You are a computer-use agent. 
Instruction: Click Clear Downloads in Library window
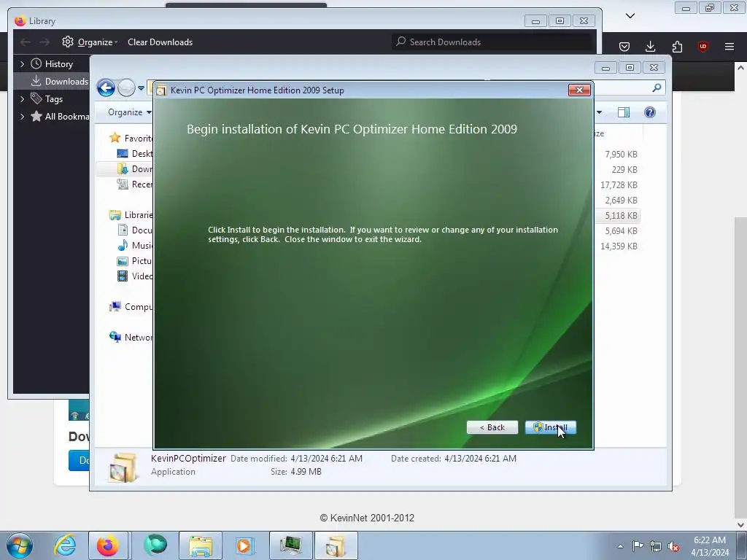coord(160,42)
